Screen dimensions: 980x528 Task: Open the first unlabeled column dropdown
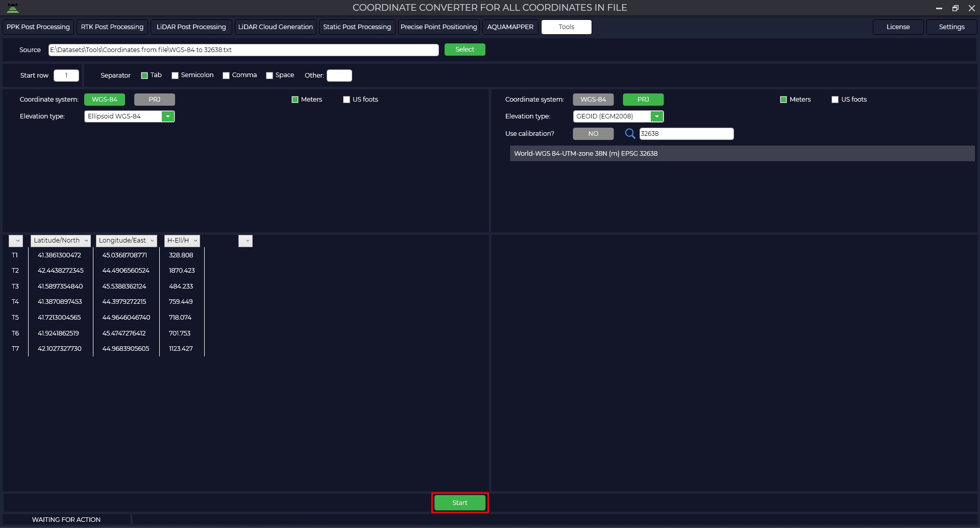[x=16, y=241]
